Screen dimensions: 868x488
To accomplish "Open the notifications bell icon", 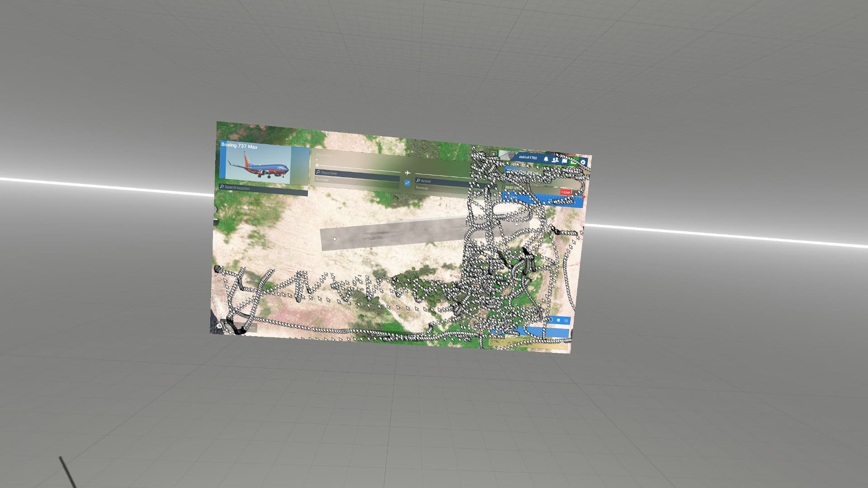I will [x=546, y=159].
